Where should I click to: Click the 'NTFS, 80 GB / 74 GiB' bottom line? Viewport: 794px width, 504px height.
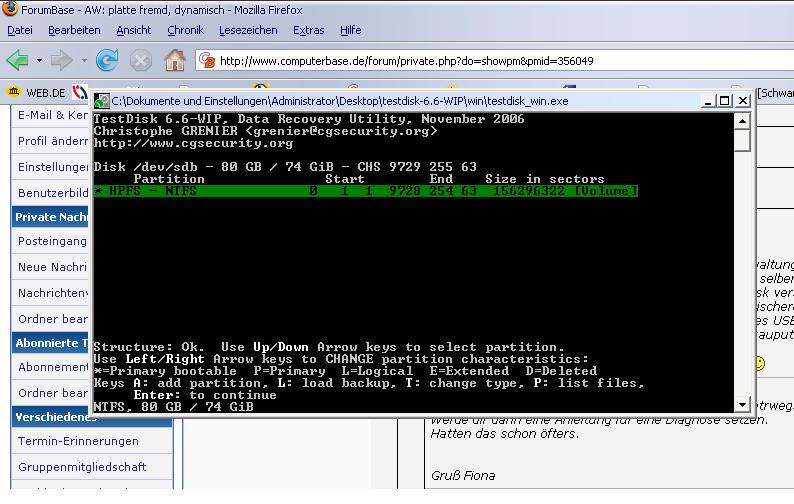coord(174,407)
